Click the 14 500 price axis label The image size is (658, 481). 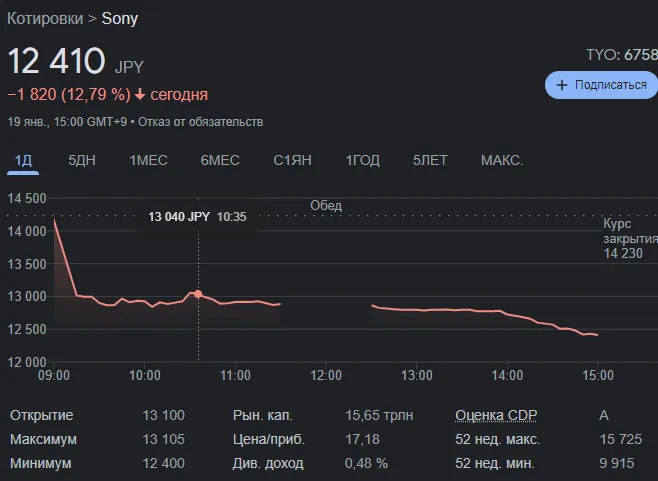(27, 199)
